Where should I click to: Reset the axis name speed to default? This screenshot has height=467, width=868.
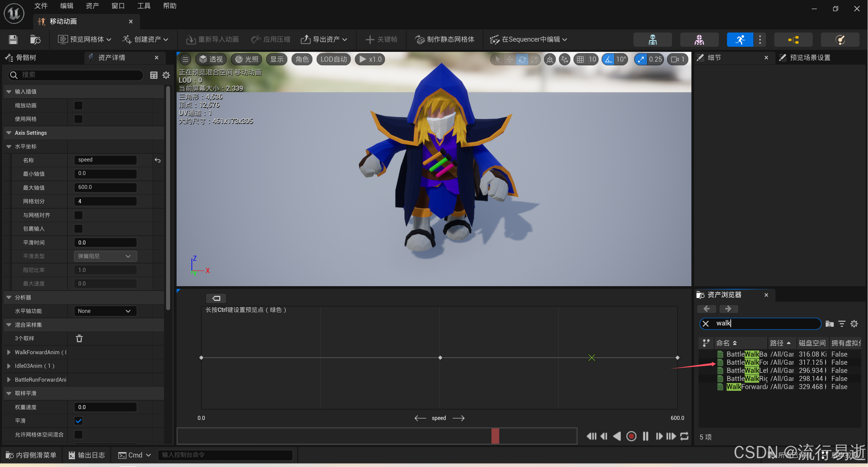158,160
